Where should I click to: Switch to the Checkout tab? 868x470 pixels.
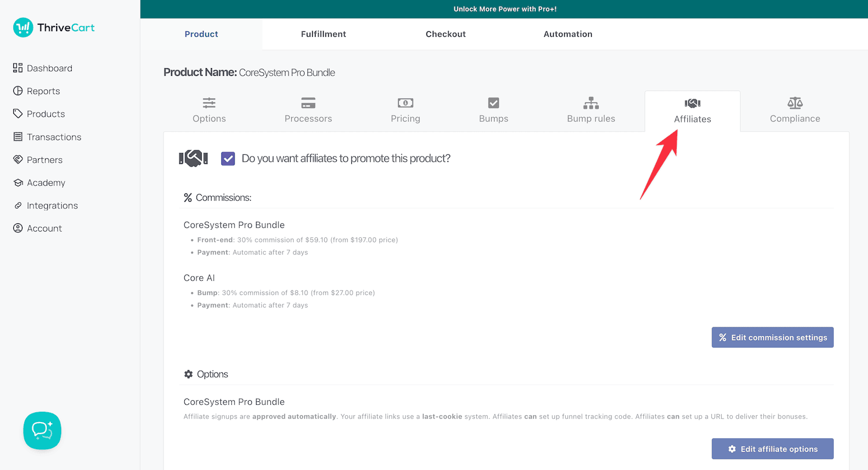click(x=446, y=34)
